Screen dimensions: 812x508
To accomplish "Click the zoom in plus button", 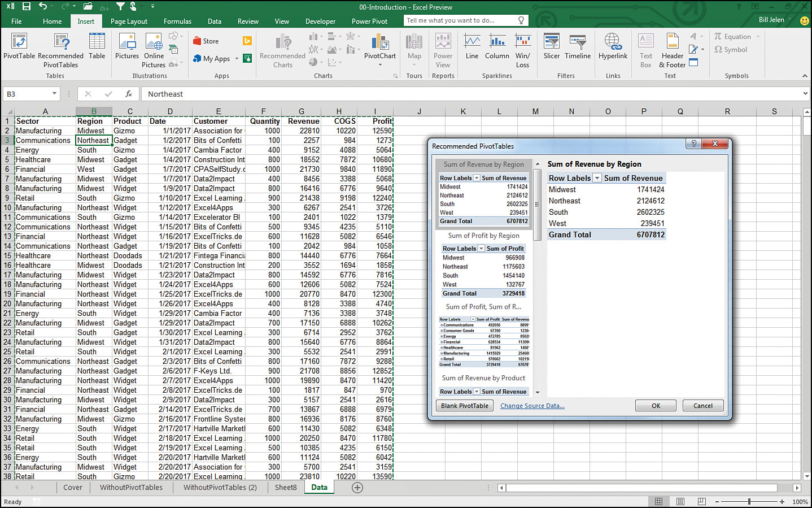I will click(782, 501).
